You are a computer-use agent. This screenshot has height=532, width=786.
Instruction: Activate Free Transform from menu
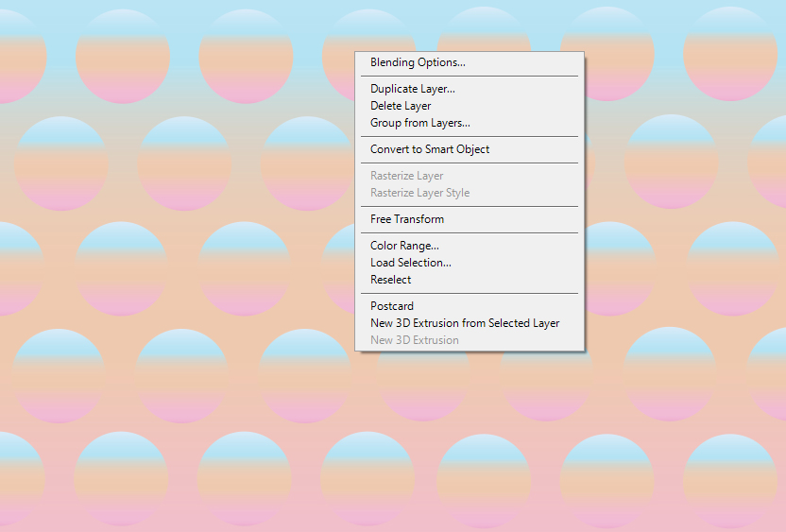coord(470,219)
